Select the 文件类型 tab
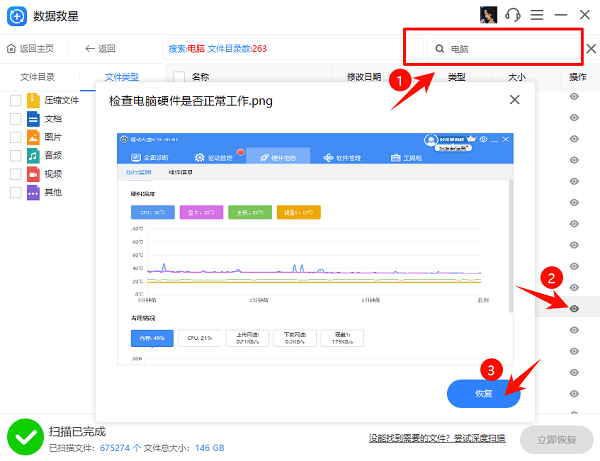The height and width of the screenshot is (461, 600). tap(122, 77)
